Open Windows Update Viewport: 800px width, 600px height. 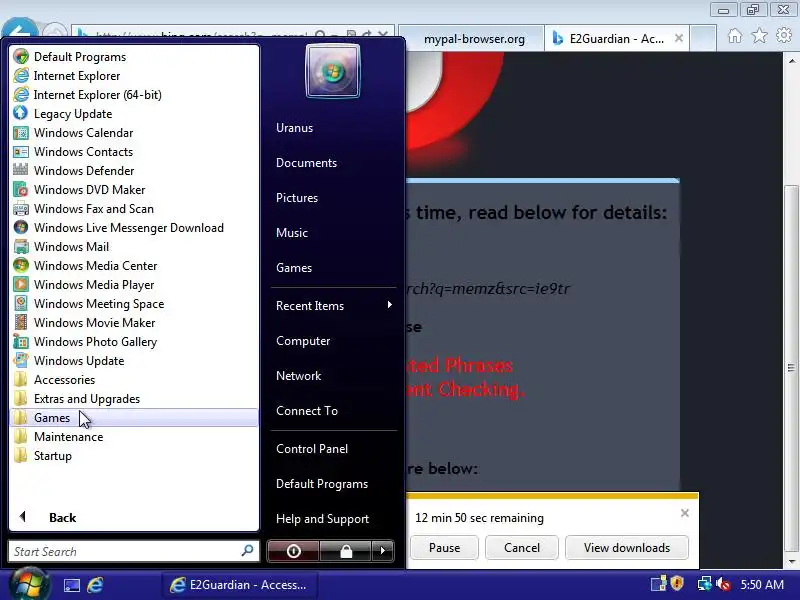click(x=134, y=361)
